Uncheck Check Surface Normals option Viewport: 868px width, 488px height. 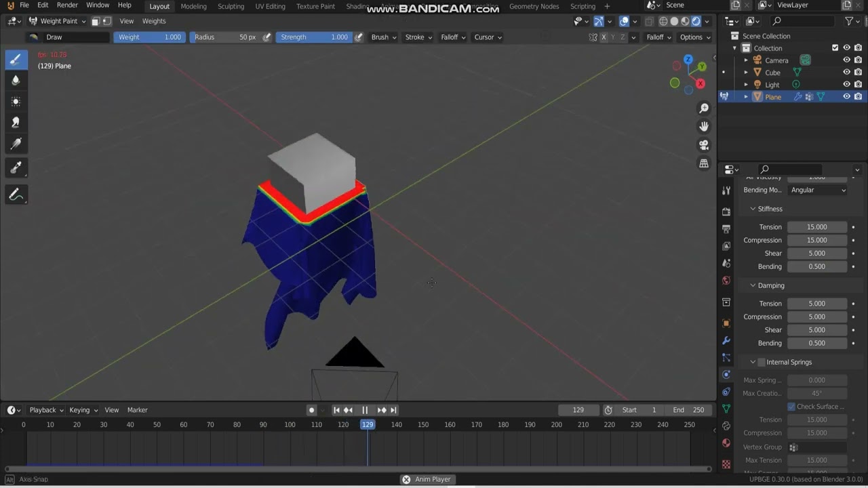[791, 407]
